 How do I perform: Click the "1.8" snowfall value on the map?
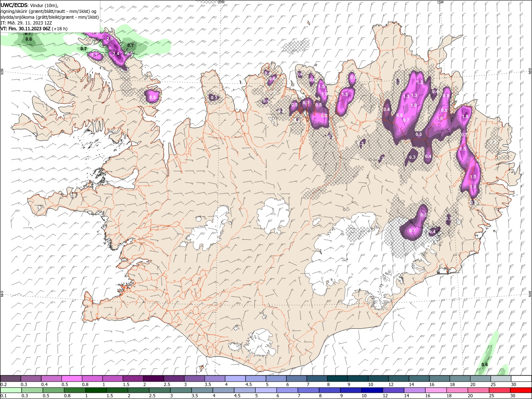465,116
